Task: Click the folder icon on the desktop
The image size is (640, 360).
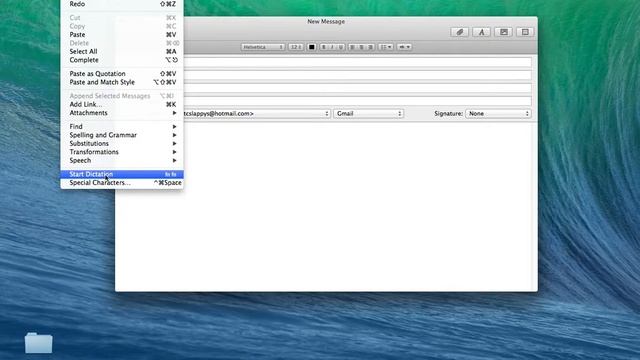Action: tap(38, 343)
